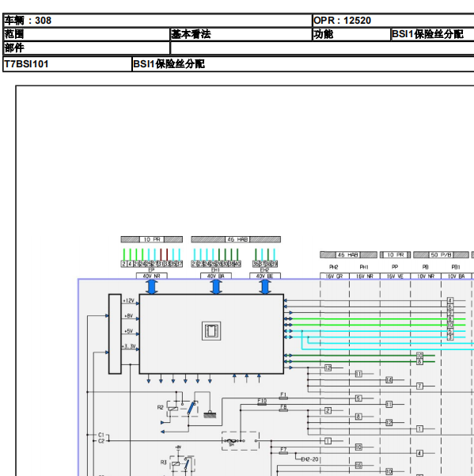The image size is (474, 476).
Task: Click the '40V BE' connector label
Action: [265, 276]
